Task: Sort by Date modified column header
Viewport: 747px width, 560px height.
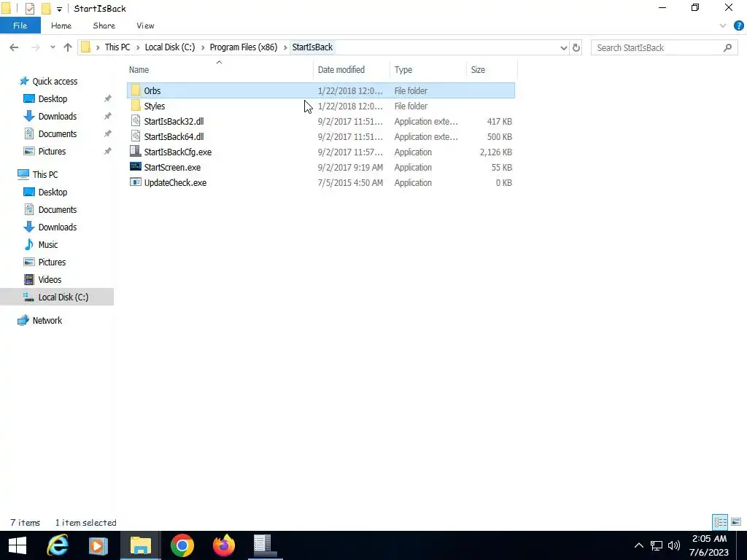Action: coord(352,69)
